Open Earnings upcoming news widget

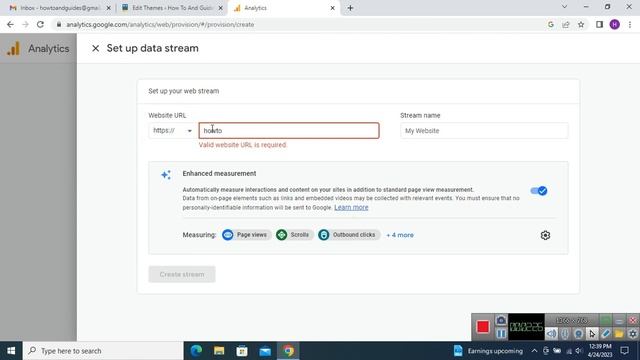[488, 351]
